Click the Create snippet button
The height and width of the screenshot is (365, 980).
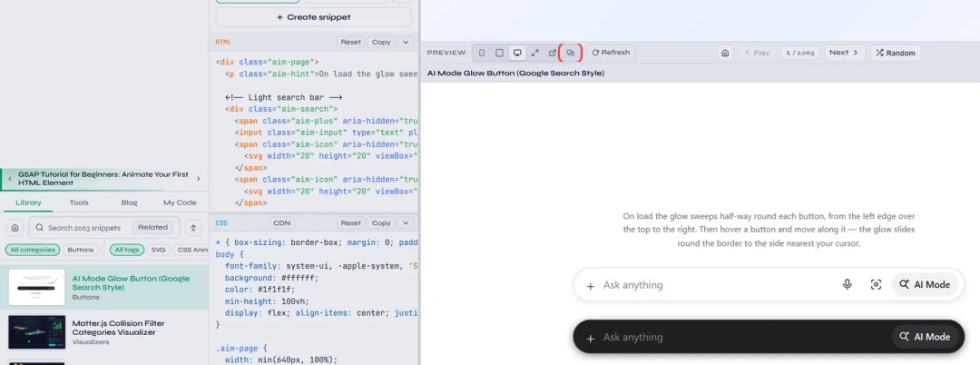(x=314, y=17)
